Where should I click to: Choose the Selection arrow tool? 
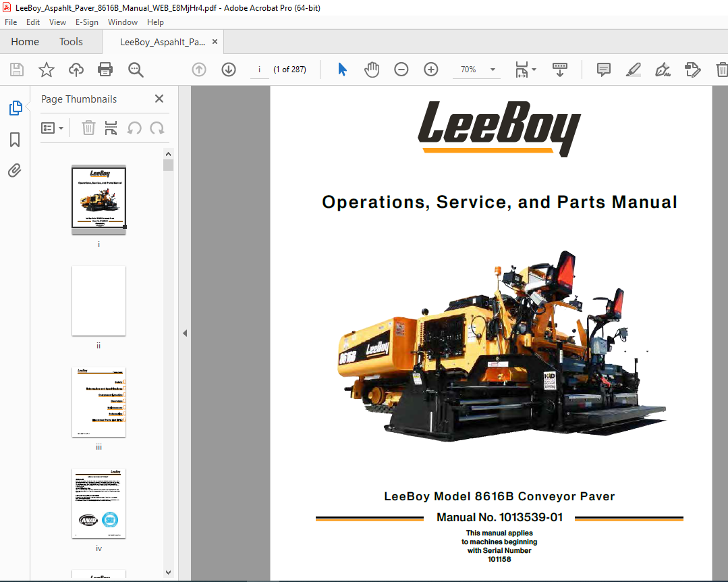[342, 70]
